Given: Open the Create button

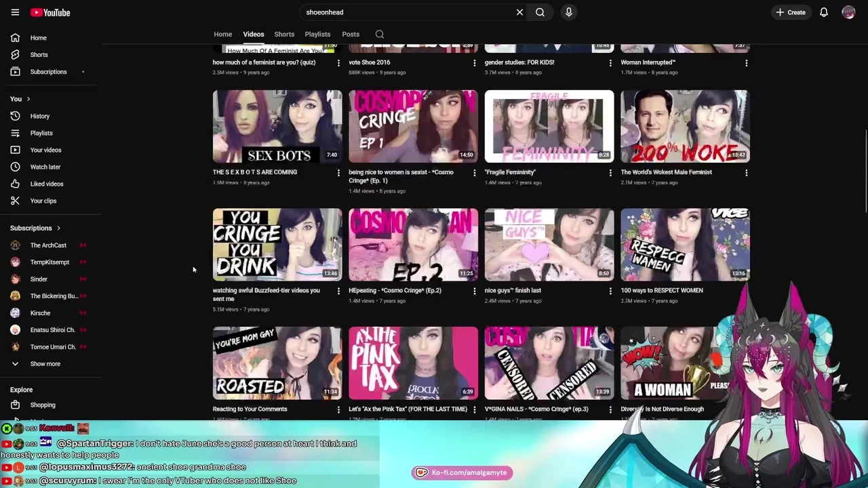Looking at the screenshot, I should click(x=791, y=12).
